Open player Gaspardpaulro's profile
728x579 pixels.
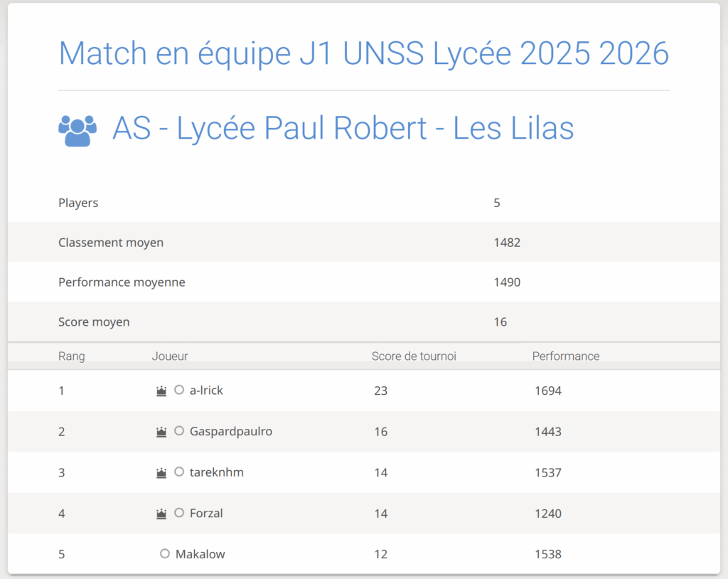tap(230, 432)
